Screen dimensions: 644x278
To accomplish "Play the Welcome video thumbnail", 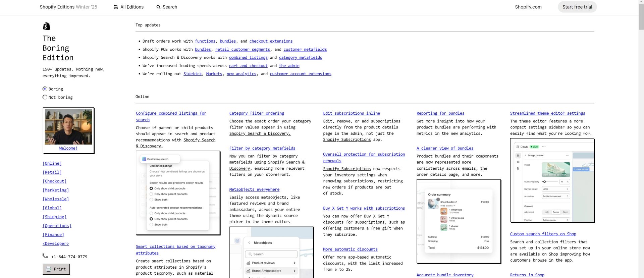I will pos(68,127).
